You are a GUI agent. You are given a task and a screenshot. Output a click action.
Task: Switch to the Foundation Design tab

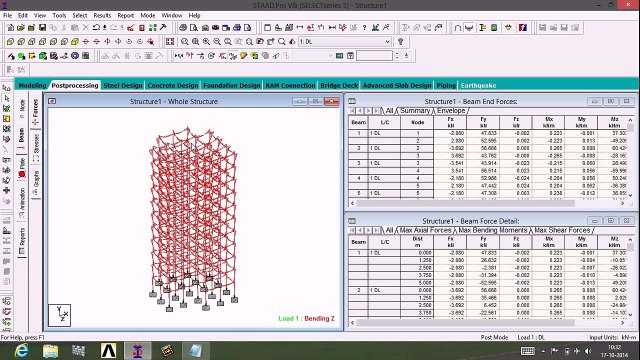[231, 85]
